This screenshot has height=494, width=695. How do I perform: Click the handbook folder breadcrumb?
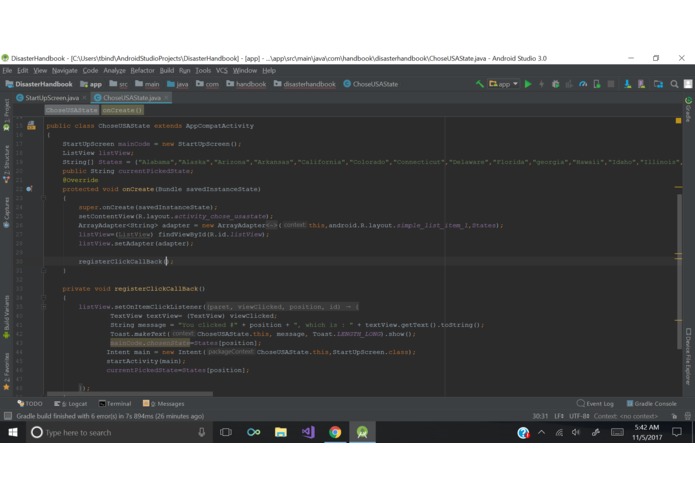(x=246, y=84)
